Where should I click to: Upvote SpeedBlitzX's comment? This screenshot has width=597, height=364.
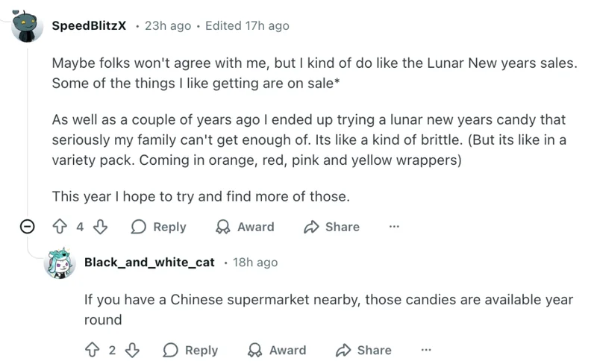tap(60, 227)
